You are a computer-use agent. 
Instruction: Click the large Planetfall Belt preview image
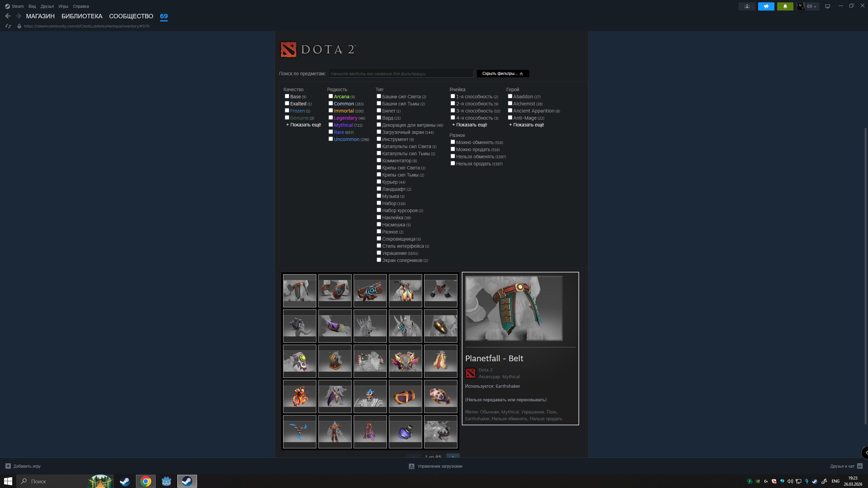click(x=514, y=308)
